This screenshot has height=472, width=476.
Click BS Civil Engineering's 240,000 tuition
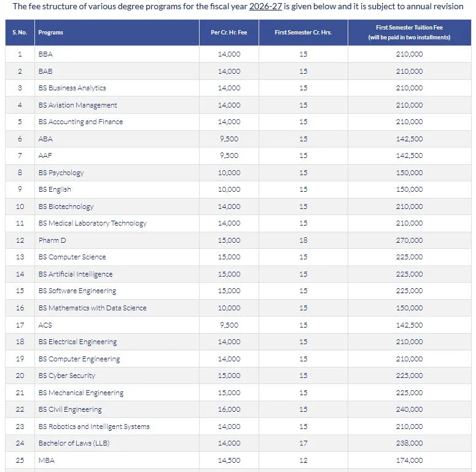click(409, 409)
